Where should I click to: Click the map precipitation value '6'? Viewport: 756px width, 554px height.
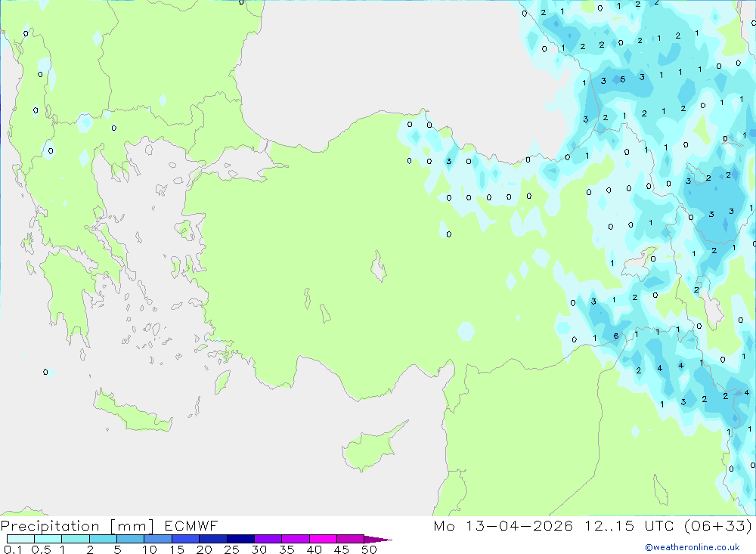(615, 336)
